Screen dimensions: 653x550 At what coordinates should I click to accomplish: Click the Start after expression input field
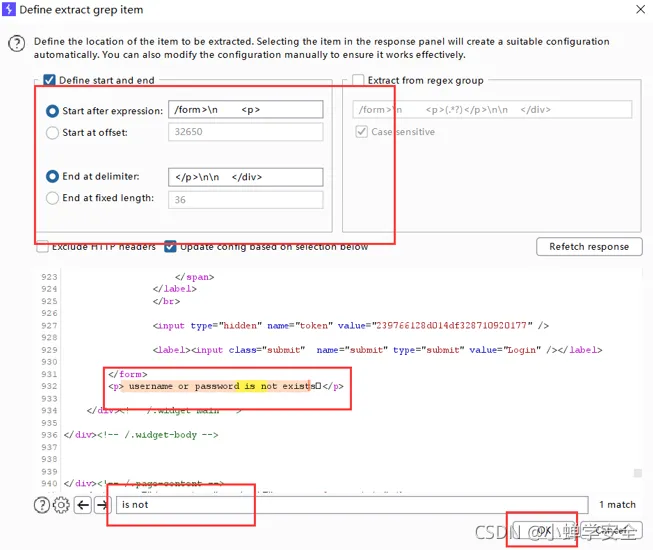tap(245, 110)
